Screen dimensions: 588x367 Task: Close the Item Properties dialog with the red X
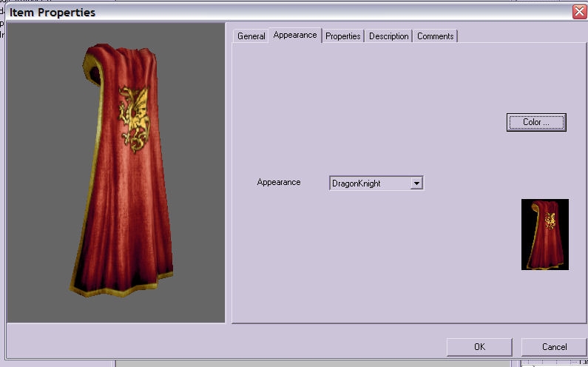coord(579,12)
